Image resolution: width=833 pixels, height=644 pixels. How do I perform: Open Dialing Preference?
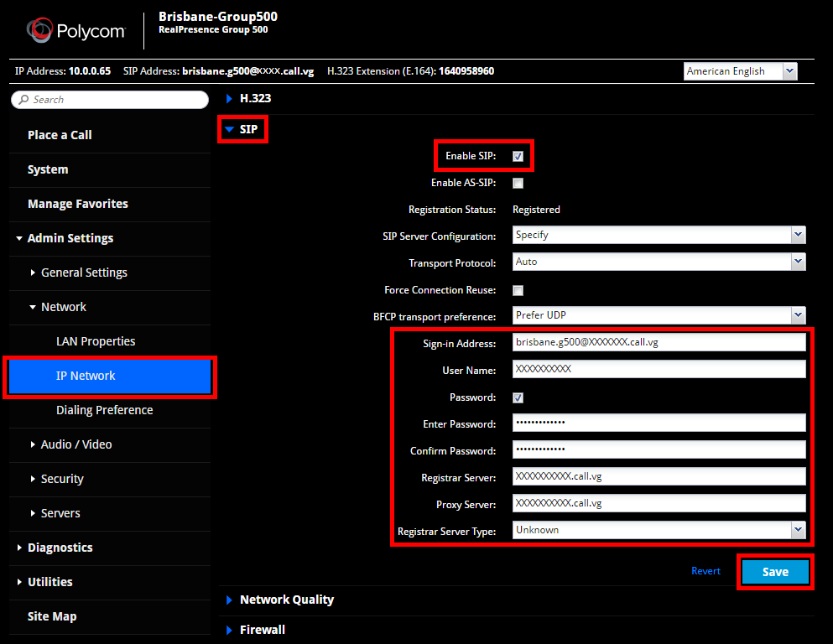pyautogui.click(x=105, y=410)
